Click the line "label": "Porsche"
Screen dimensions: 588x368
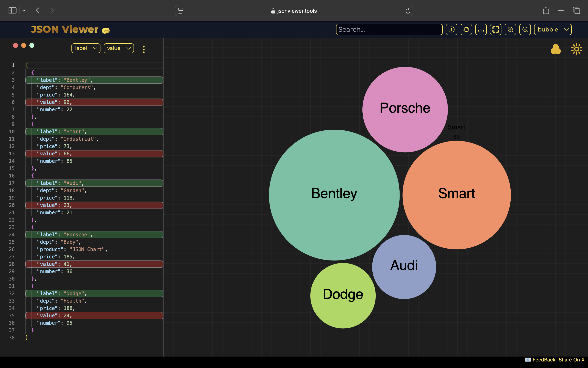[94, 235]
